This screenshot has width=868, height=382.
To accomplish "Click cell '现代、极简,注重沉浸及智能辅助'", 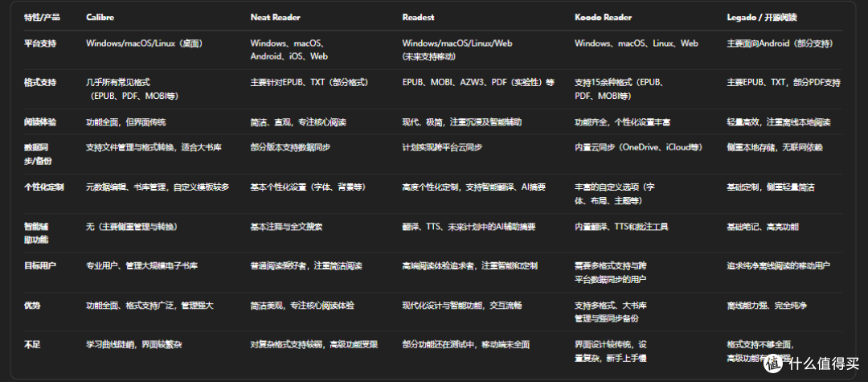I will (x=461, y=121).
